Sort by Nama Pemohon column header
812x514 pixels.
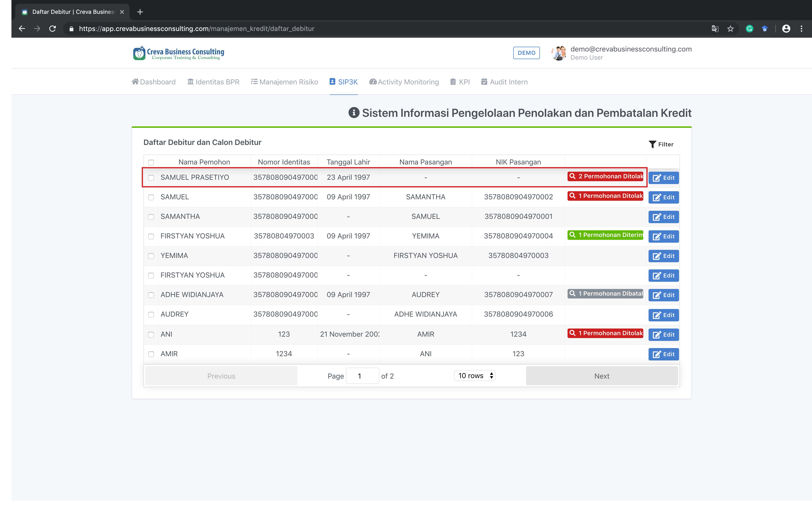[x=204, y=162]
